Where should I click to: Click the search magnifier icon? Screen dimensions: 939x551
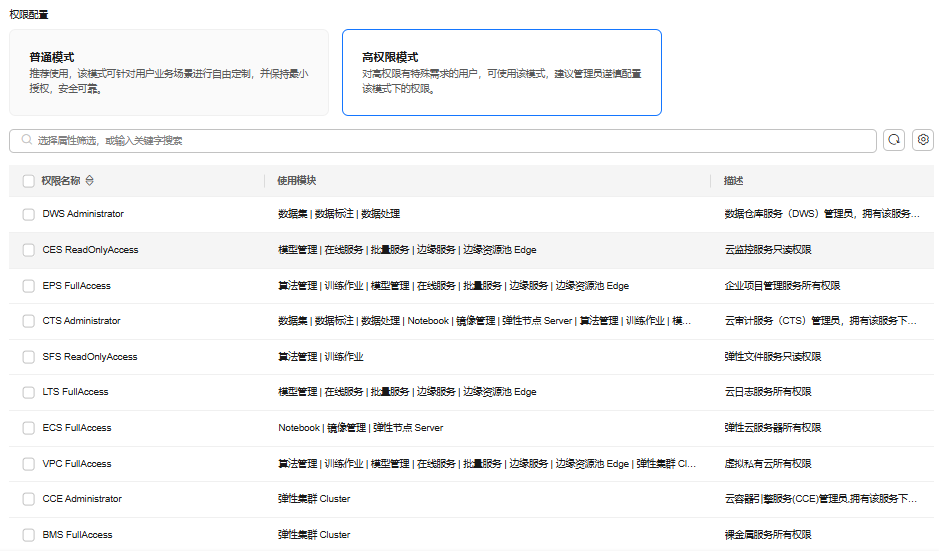tap(27, 141)
